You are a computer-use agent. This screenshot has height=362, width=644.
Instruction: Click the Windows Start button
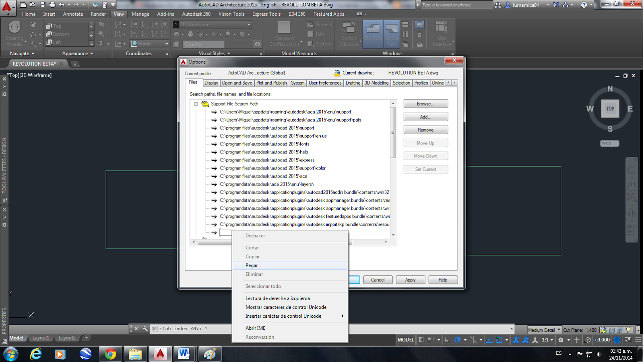click(11, 354)
